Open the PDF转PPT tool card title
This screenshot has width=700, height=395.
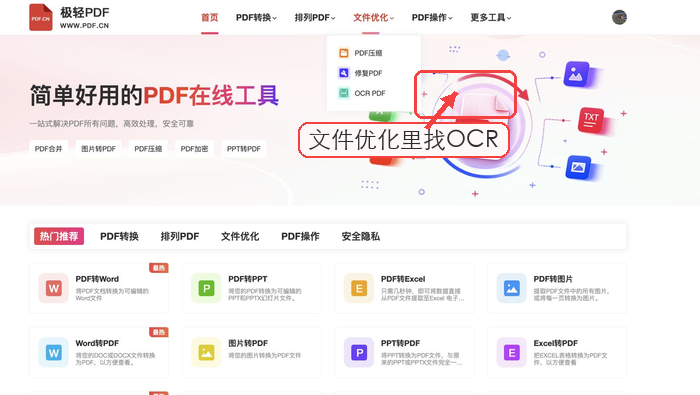(247, 279)
